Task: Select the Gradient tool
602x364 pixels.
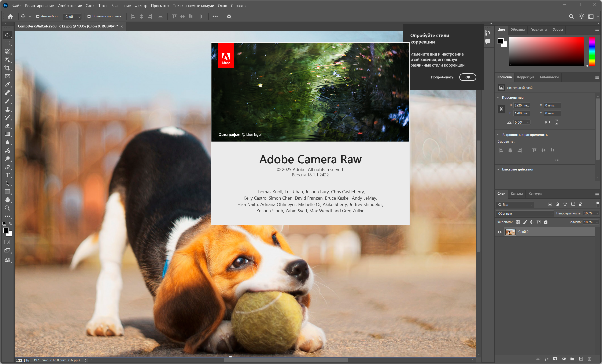Action: point(8,134)
